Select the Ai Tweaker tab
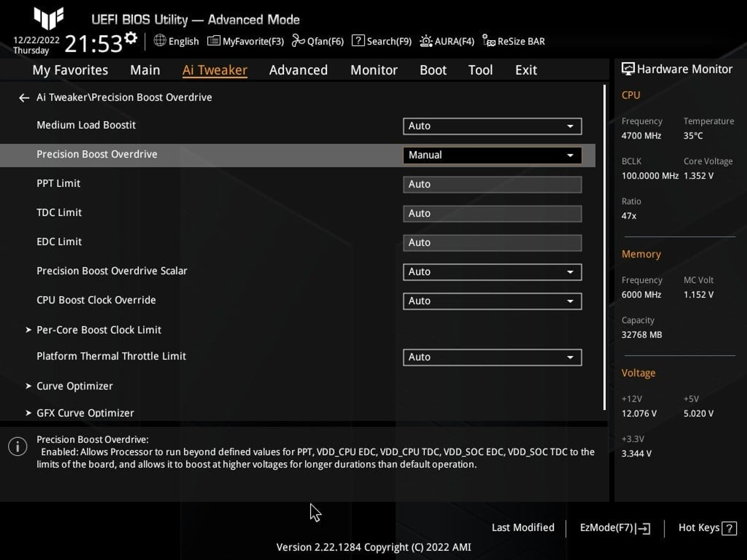Image resolution: width=747 pixels, height=560 pixels. pyautogui.click(x=215, y=70)
